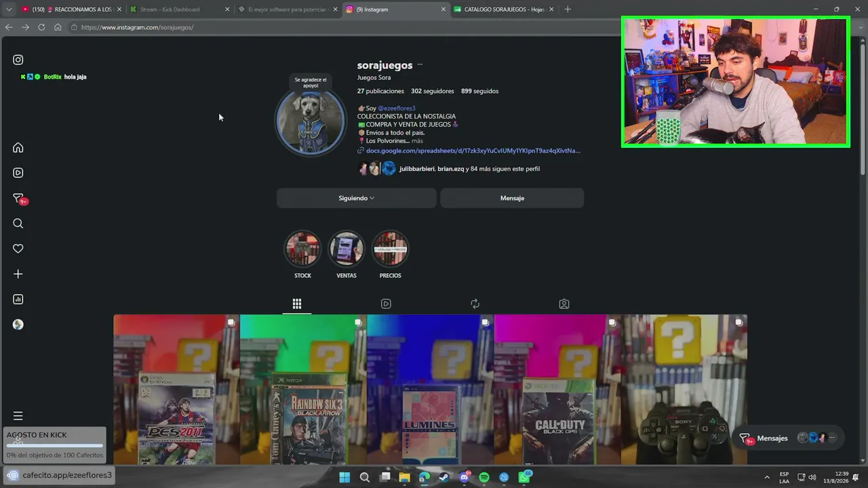Open the Sony controller post

coord(684,389)
